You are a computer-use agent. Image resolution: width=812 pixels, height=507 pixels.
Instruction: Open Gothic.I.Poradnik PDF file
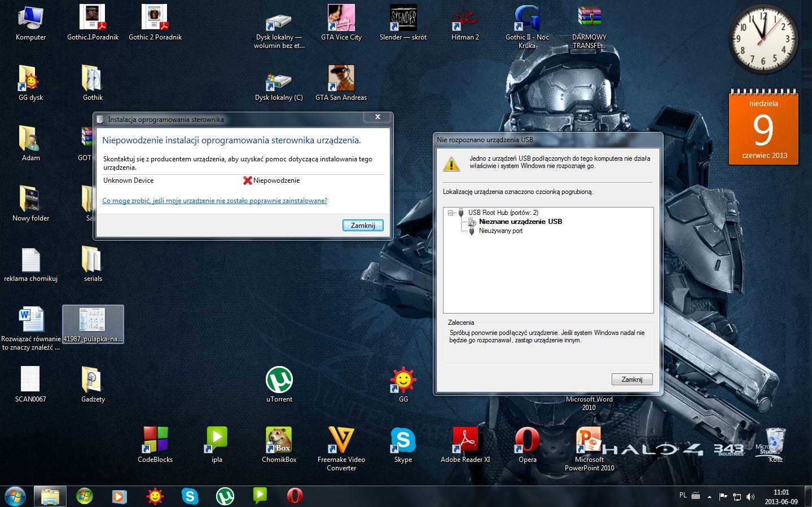[93, 23]
